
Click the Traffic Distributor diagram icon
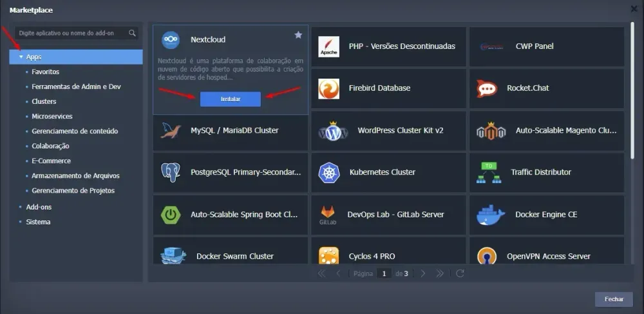489,173
